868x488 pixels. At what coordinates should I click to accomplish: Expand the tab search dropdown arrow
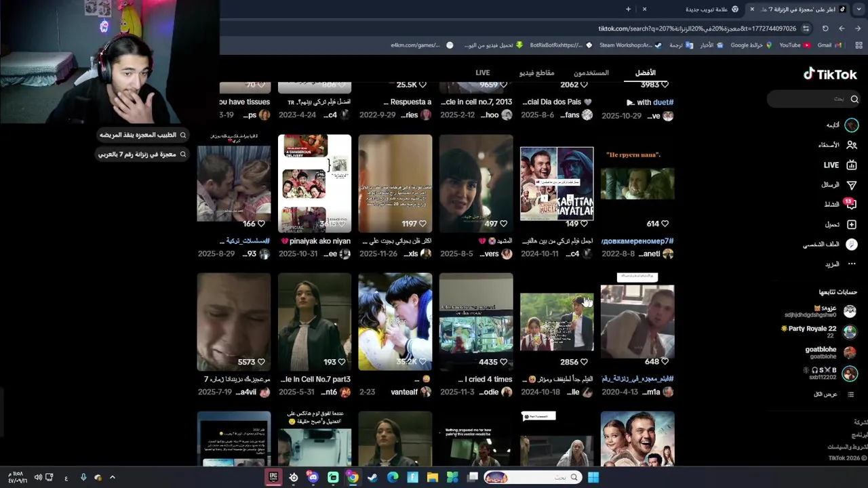pyautogui.click(x=858, y=9)
